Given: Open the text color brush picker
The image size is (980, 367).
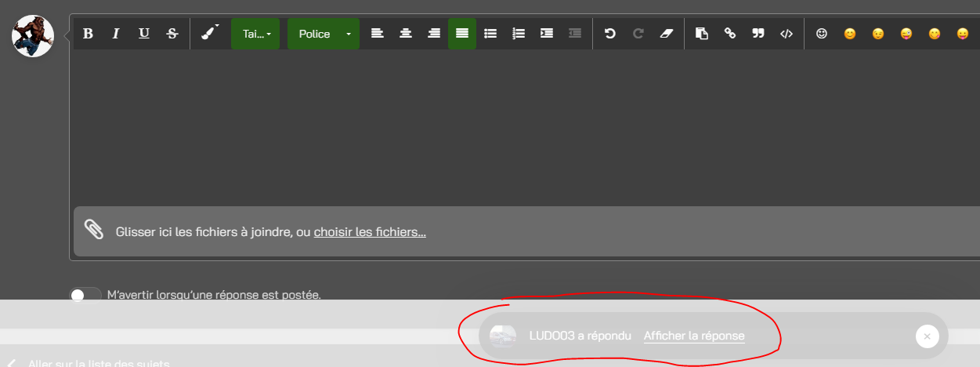Looking at the screenshot, I should coord(209,34).
